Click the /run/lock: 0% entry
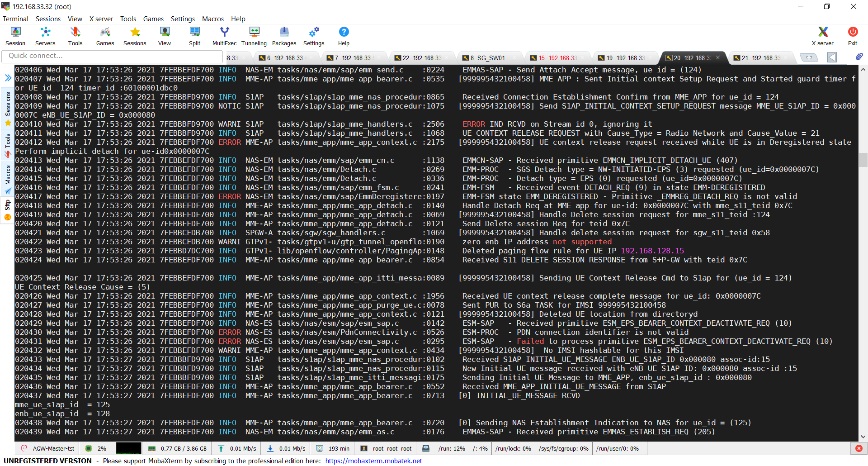Image resolution: width=868 pixels, height=466 pixels. pyautogui.click(x=513, y=448)
